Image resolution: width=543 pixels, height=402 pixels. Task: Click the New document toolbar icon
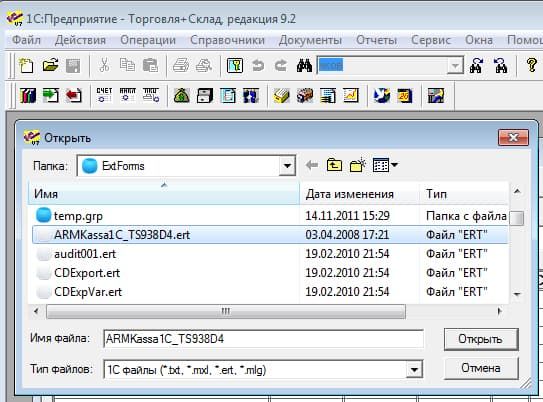pos(26,65)
